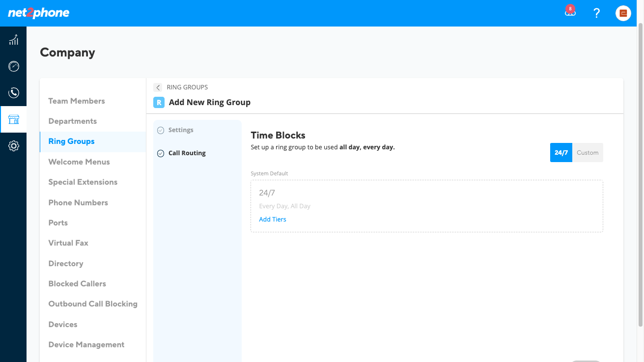Open Outbound Call Blocking section
The image size is (644, 362).
click(x=93, y=304)
